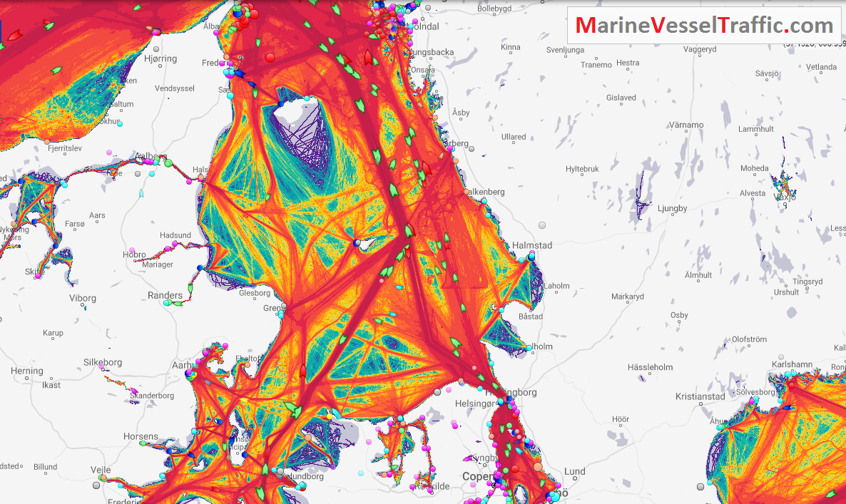Viewport: 846px width, 504px height.
Task: Click the Ljungby town label on map
Action: tap(671, 209)
